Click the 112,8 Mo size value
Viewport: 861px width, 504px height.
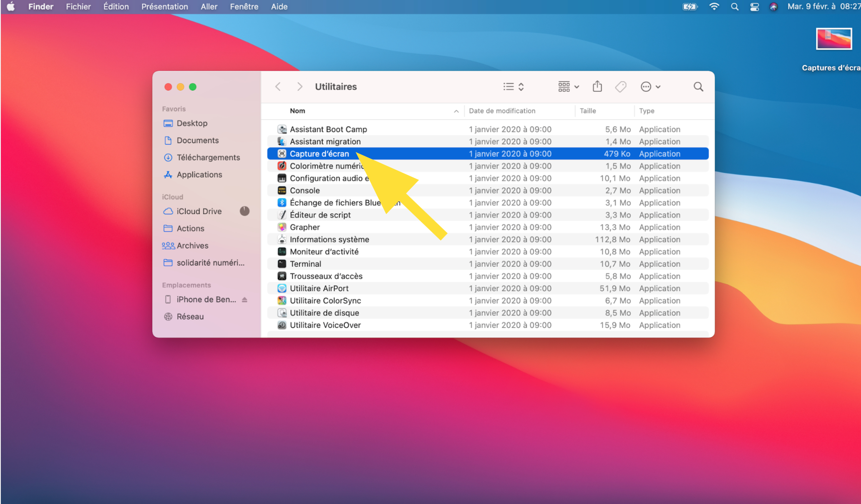pos(612,239)
